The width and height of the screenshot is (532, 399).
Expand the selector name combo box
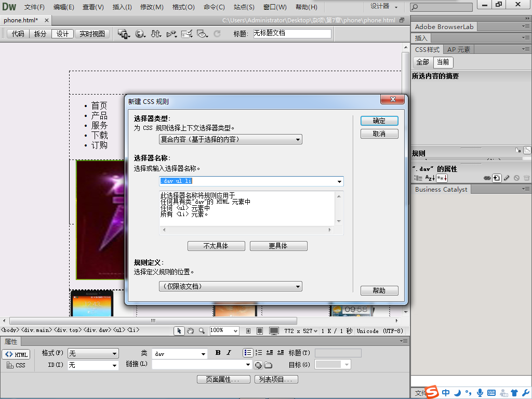click(339, 181)
